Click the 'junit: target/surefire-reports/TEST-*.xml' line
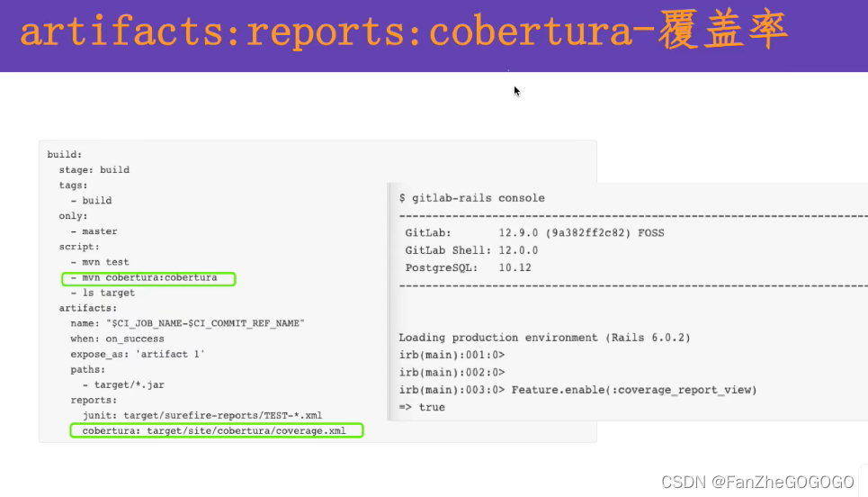This screenshot has width=868, height=497. [x=202, y=416]
